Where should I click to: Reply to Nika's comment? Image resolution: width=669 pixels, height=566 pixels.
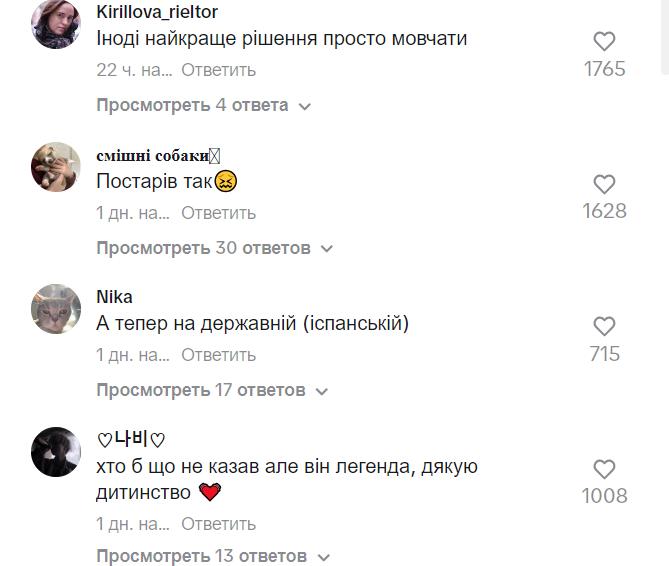219,355
